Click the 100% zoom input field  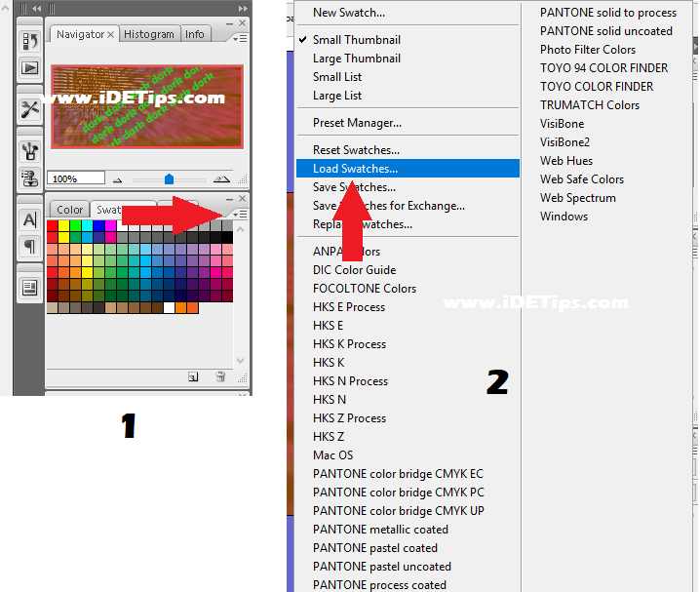(76, 178)
